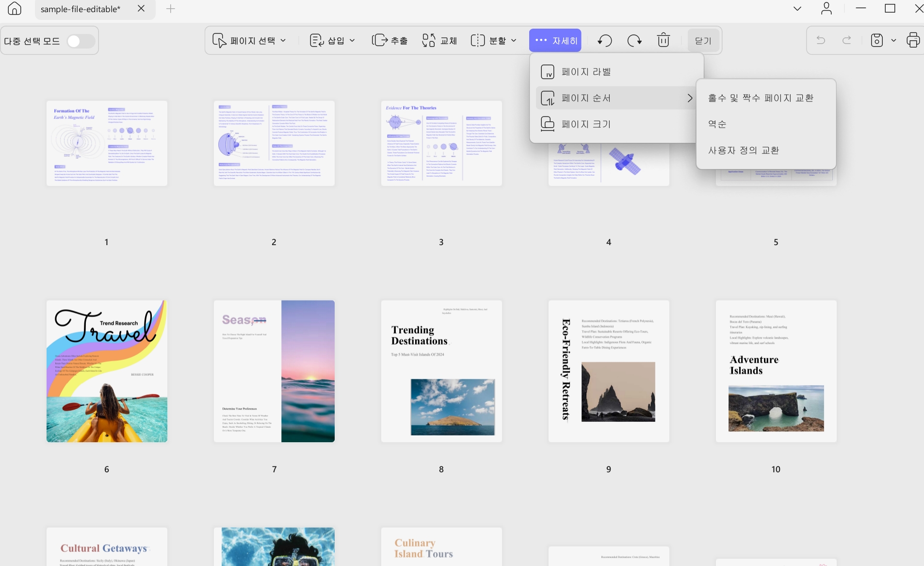Expand save options arrow

pyautogui.click(x=893, y=40)
